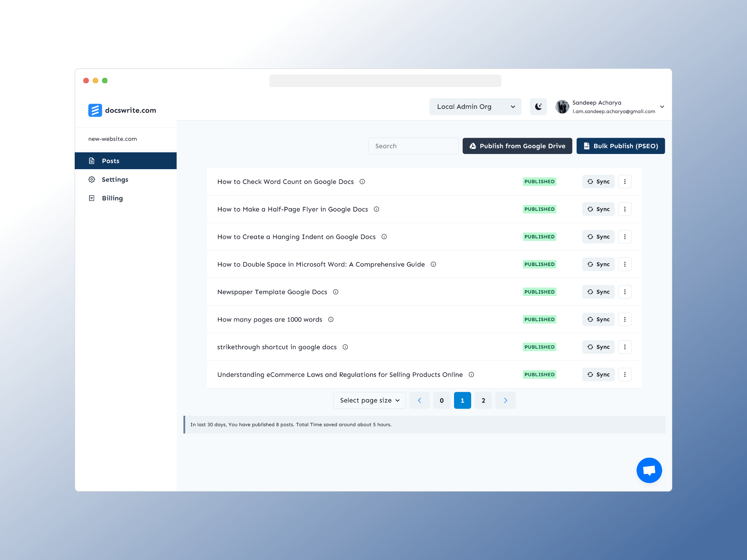The image size is (747, 560).
Task: Click the Billing icon in sidebar
Action: coord(92,198)
